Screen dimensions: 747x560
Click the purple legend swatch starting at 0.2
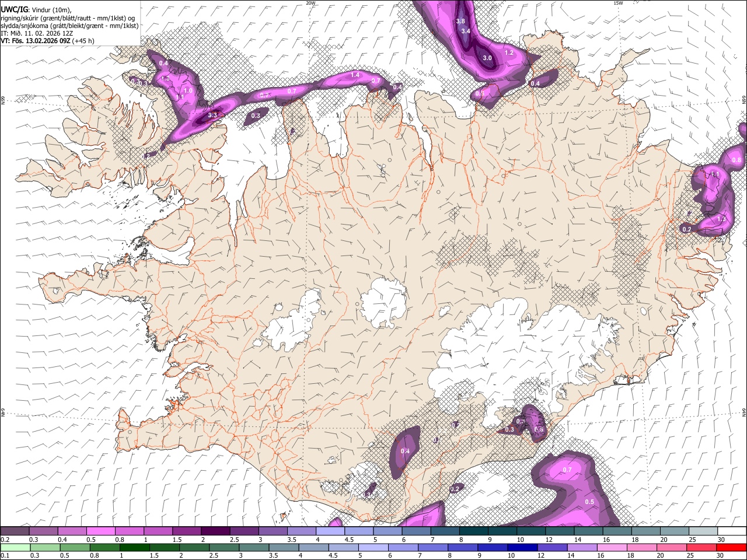coord(15,531)
